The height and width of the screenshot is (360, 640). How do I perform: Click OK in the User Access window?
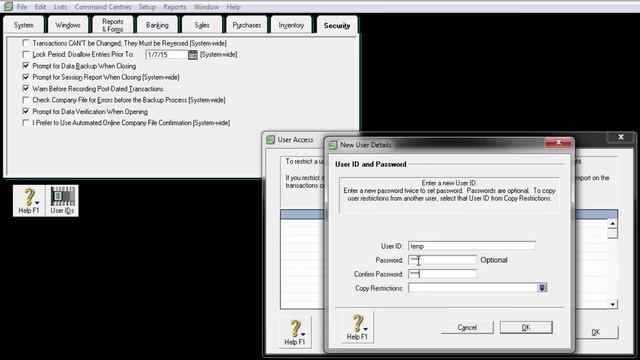(596, 332)
